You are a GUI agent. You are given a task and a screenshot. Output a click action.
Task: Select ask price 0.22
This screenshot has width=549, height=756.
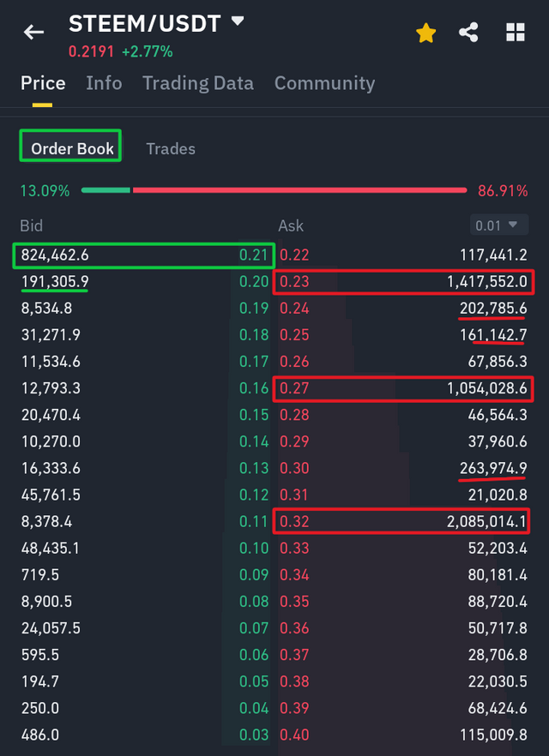click(x=294, y=255)
